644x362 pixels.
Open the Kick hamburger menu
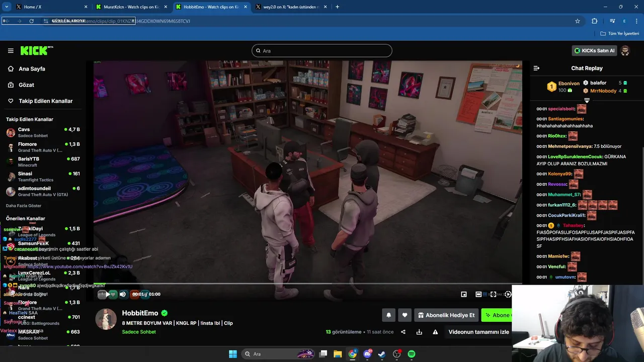[11, 51]
